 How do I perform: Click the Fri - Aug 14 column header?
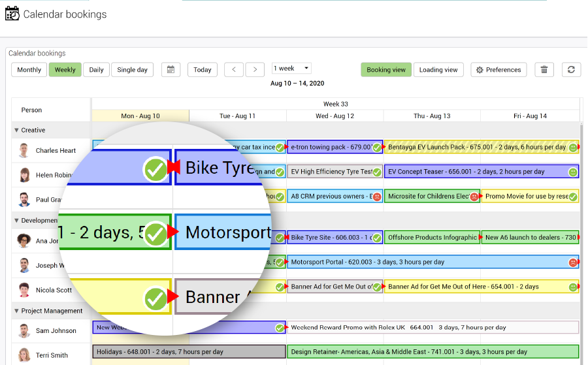pyautogui.click(x=530, y=116)
